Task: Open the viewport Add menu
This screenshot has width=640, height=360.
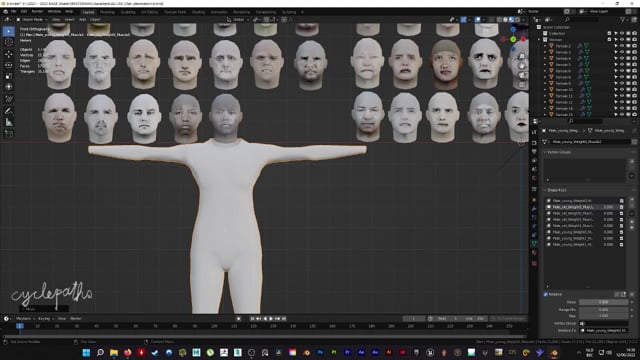Action: pyautogui.click(x=82, y=20)
